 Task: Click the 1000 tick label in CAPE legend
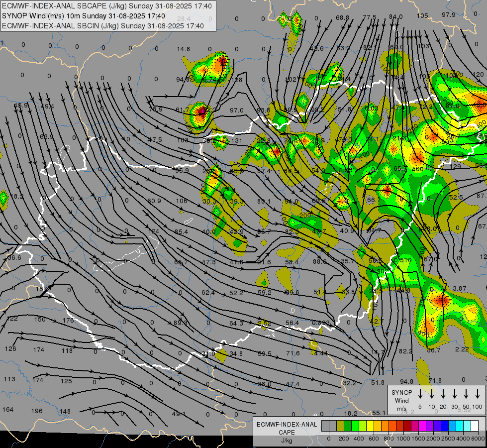pos(403,439)
